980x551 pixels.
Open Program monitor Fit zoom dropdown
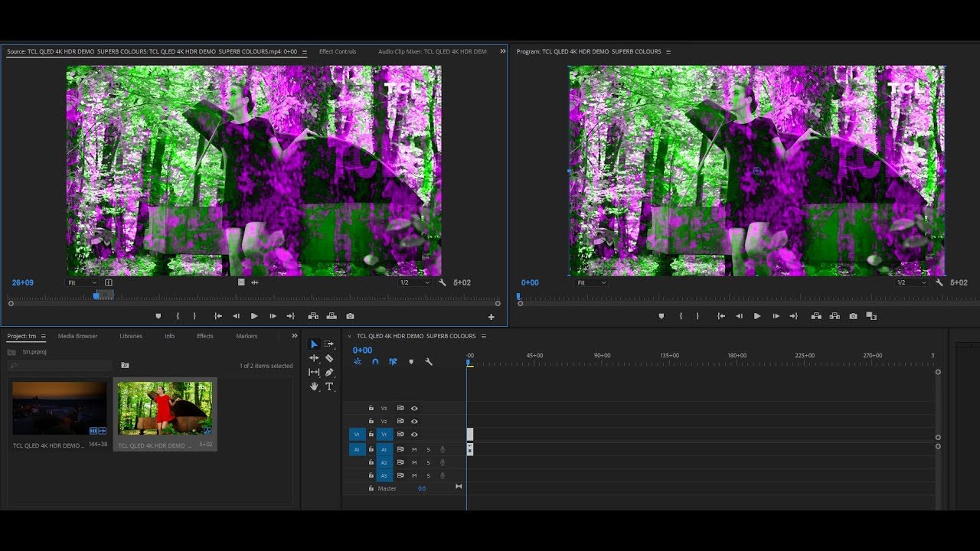(591, 282)
